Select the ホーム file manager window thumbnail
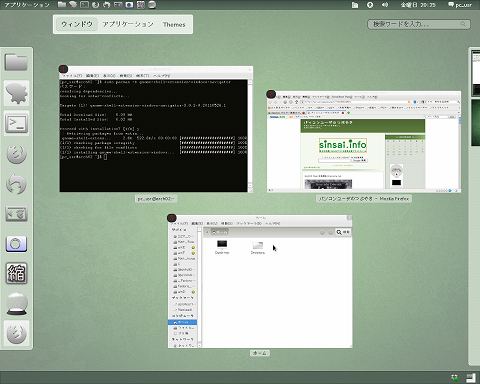The height and width of the screenshot is (384, 480). tap(260, 282)
